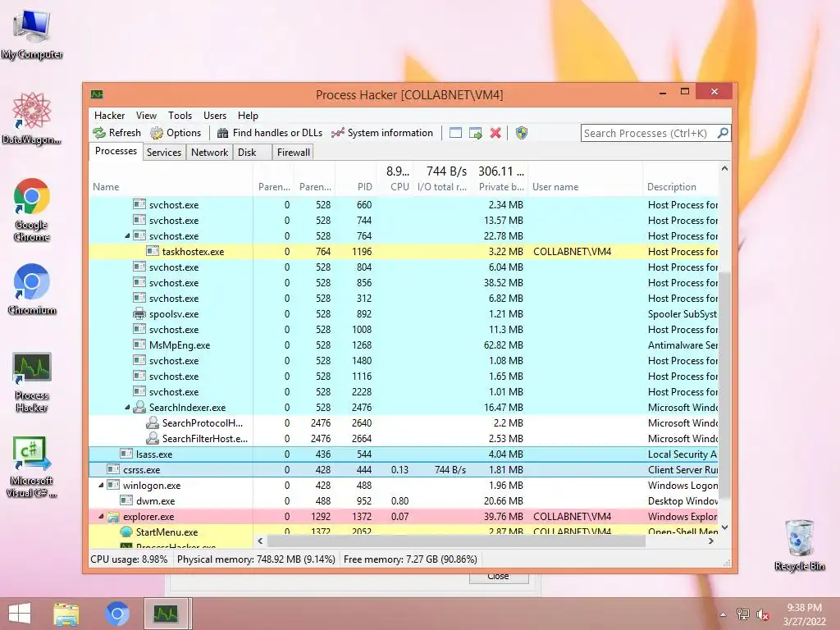
Task: Click the horizontal scrollbar left arrow
Action: [x=260, y=541]
